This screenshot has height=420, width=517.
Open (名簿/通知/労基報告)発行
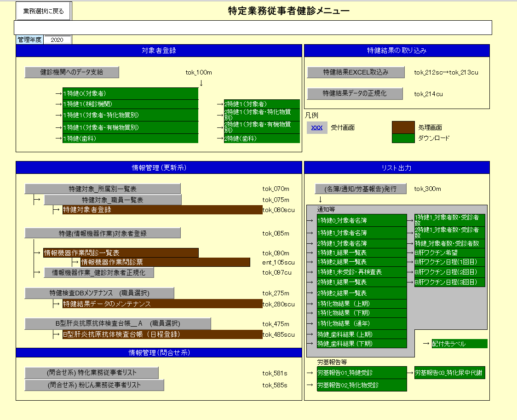[x=361, y=189]
